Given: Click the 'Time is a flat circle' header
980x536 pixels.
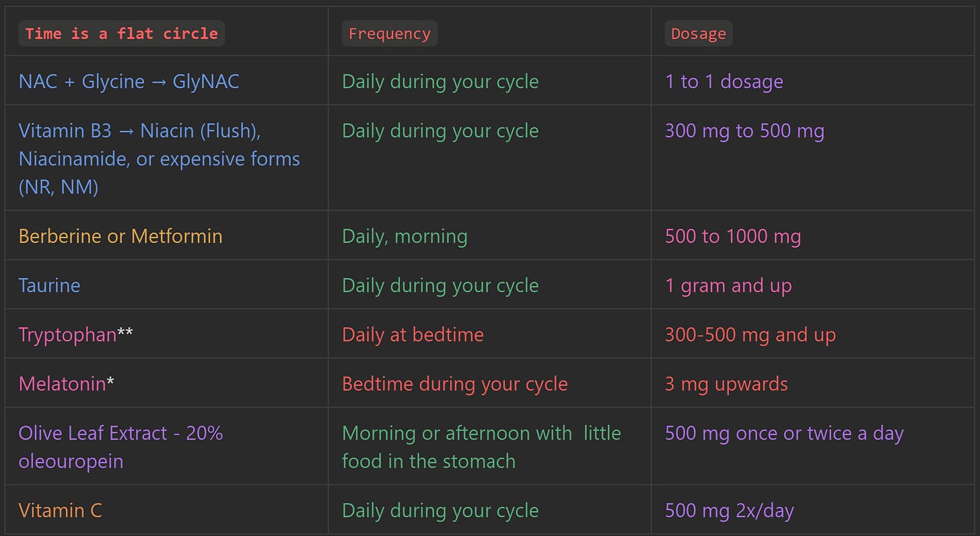Looking at the screenshot, I should pyautogui.click(x=121, y=34).
